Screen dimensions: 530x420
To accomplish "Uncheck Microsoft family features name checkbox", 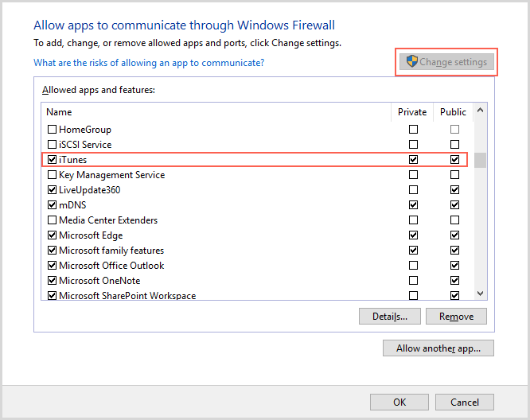I will click(52, 251).
